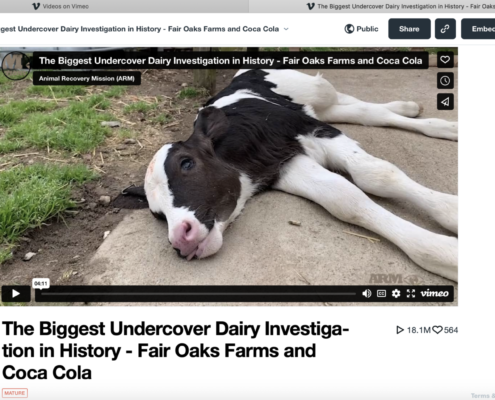This screenshot has height=400, width=495.
Task: Click the paper-plane share icon on player
Action: pyautogui.click(x=445, y=102)
